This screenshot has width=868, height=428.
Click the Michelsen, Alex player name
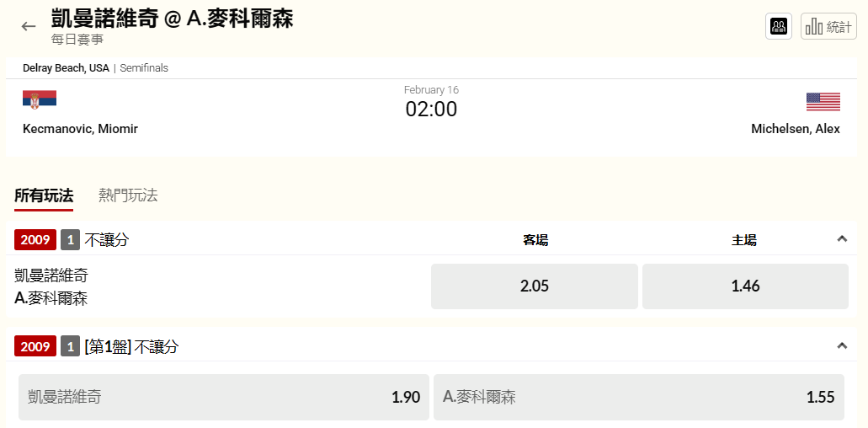tap(796, 129)
